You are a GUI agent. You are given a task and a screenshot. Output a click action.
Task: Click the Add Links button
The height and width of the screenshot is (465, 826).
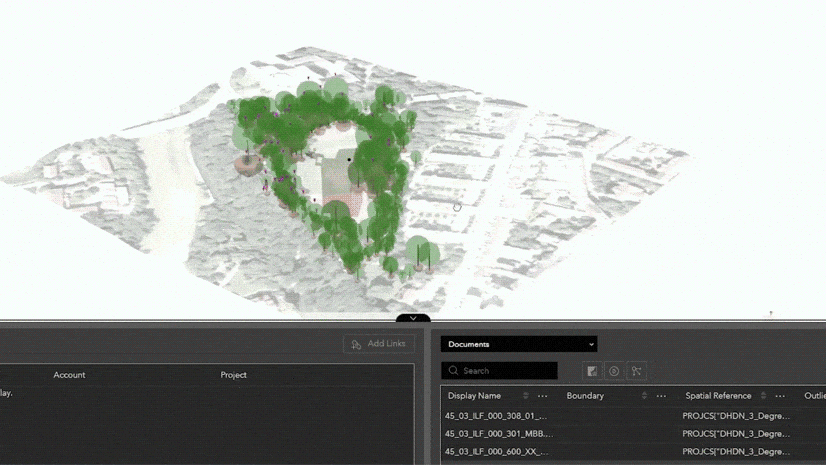click(x=379, y=344)
